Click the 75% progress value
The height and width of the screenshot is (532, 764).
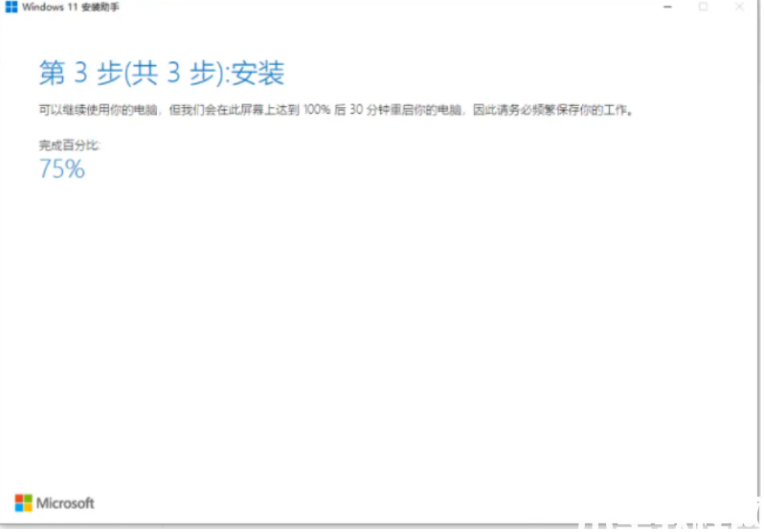pos(62,169)
